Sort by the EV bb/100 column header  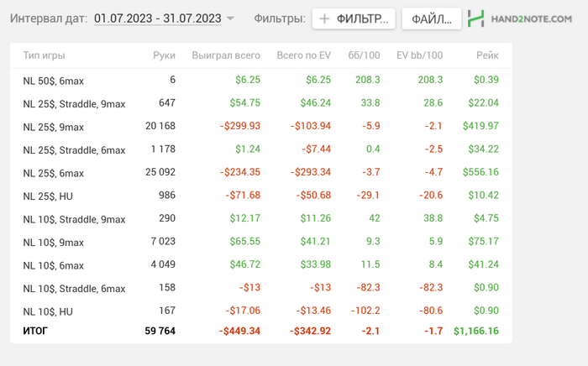(x=419, y=55)
